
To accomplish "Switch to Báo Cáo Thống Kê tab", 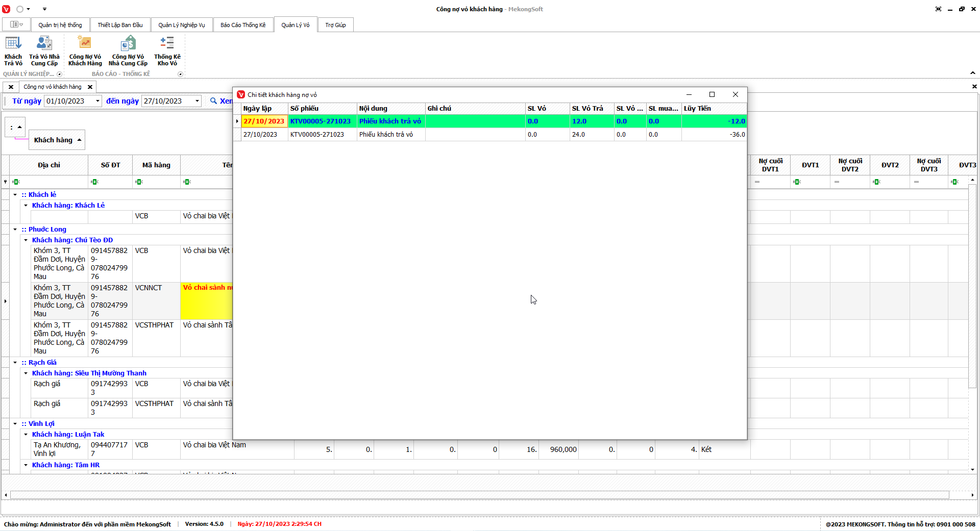I will [x=243, y=25].
